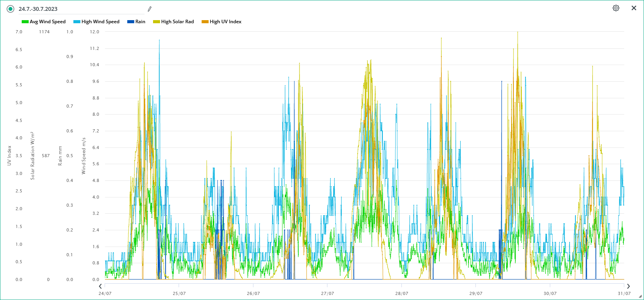Click the Solar Radiation W/m² axis title
The height and width of the screenshot is (300, 644).
click(x=33, y=156)
